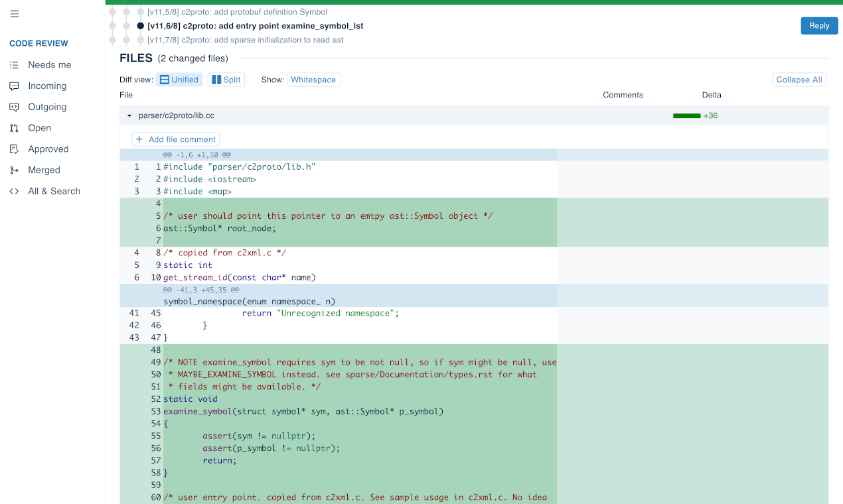Click line examine_symbol(struct symbol* sym...
This screenshot has height=504, width=843.
pos(303,411)
